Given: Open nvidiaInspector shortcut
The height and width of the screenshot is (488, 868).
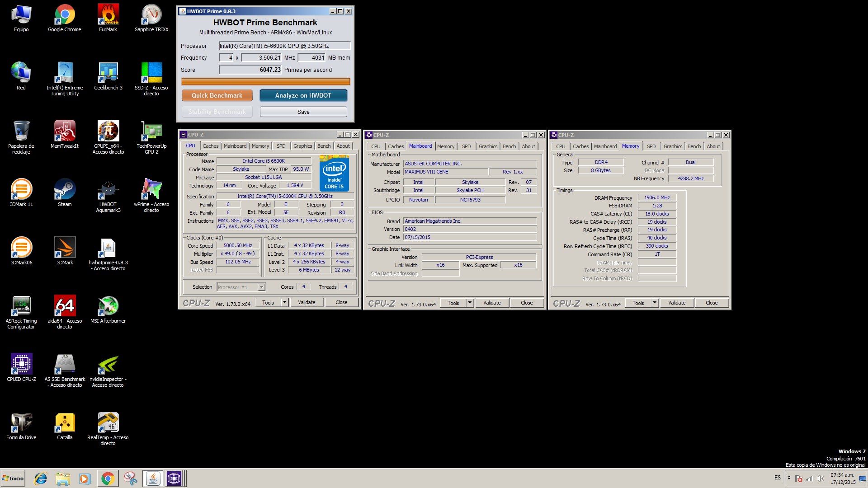Looking at the screenshot, I should 108,371.
